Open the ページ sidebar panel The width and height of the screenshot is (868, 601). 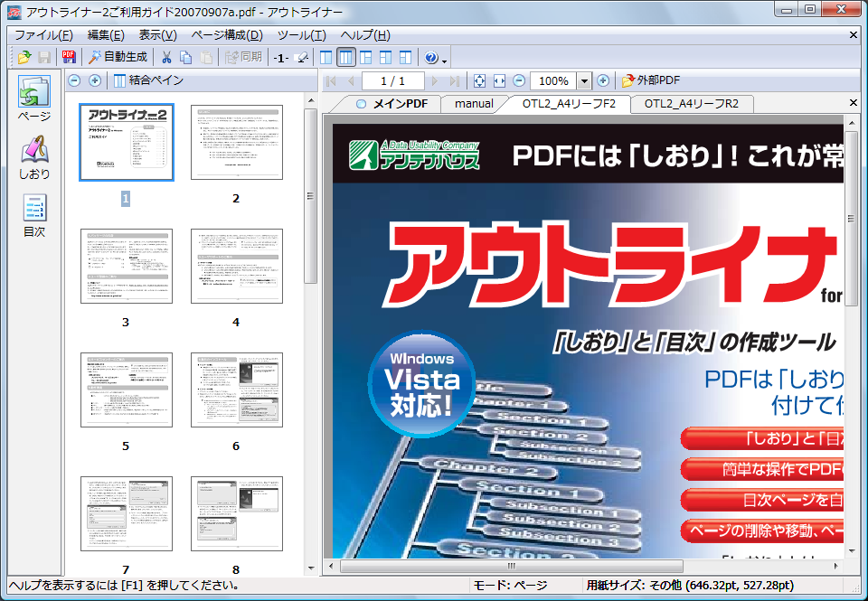(34, 99)
